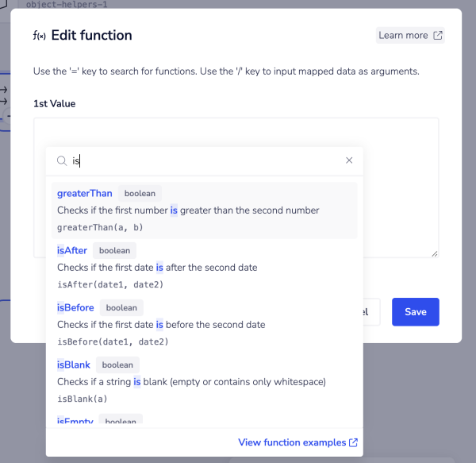Select the greaterThan function

[x=85, y=193]
